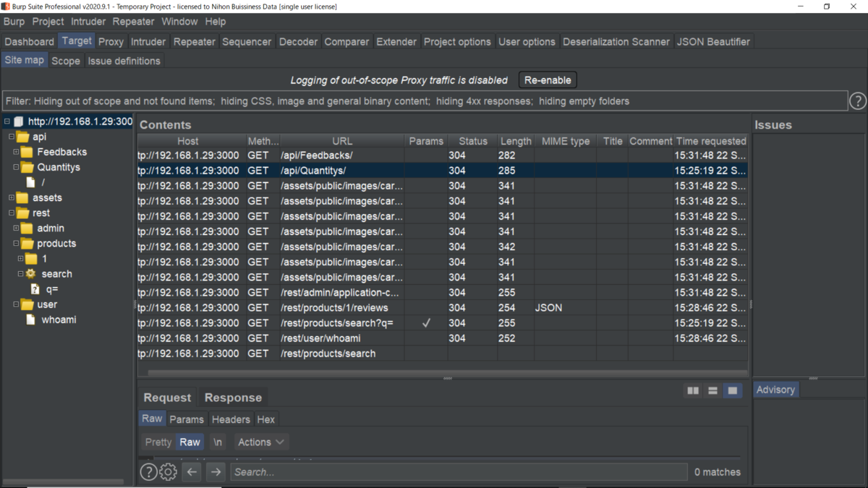The width and height of the screenshot is (868, 488).
Task: Open the Issue definitions sub-tab
Action: [x=124, y=61]
